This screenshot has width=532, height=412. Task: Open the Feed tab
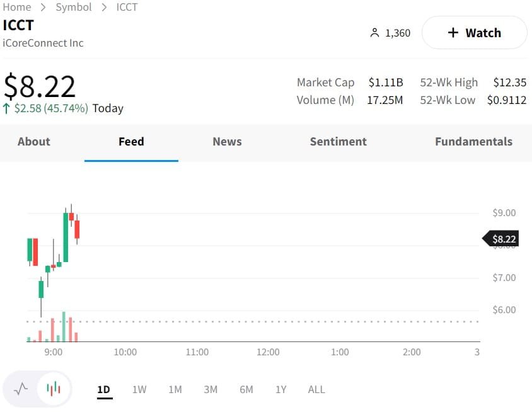point(131,142)
